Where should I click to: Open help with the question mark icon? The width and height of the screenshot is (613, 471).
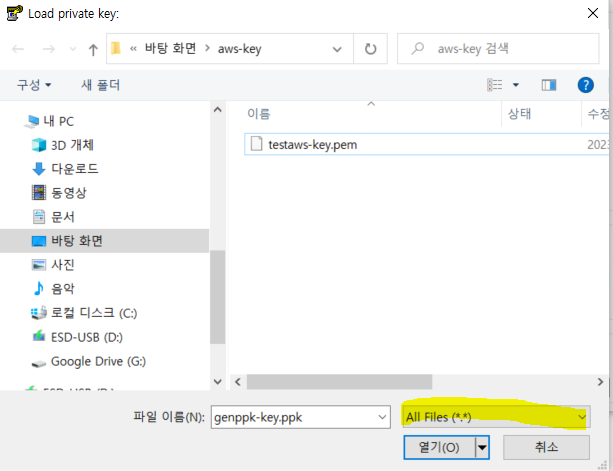[x=585, y=85]
